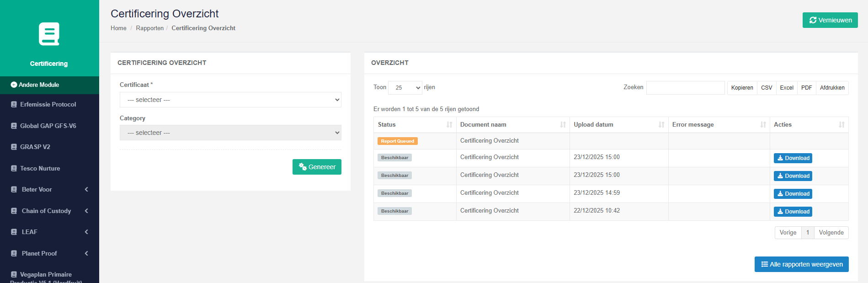The width and height of the screenshot is (868, 283).
Task: Click the Certificering sidebar heading
Action: (49, 64)
